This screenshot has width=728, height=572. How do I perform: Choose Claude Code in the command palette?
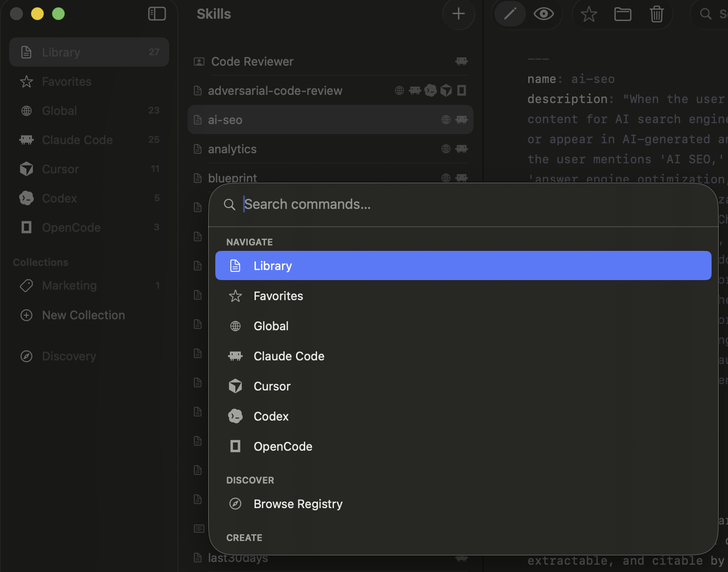point(463,356)
